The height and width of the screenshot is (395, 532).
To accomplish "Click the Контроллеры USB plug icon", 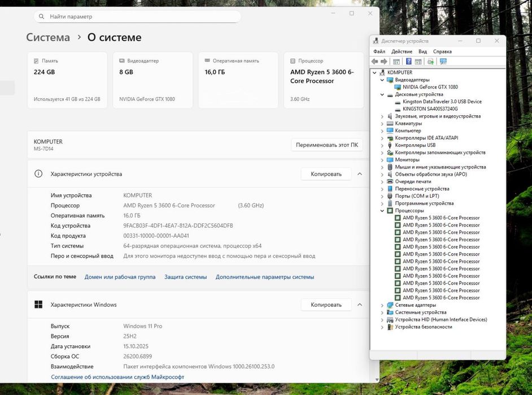I will tap(390, 145).
